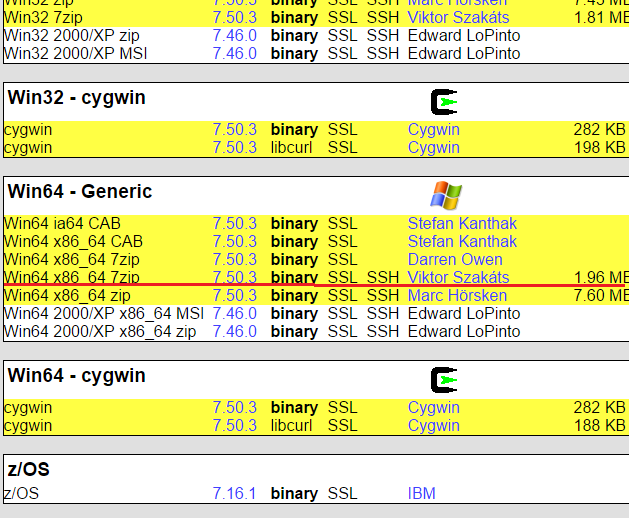Open Marc Hörsken link in Win64 x86_64 zip row

coord(457,296)
